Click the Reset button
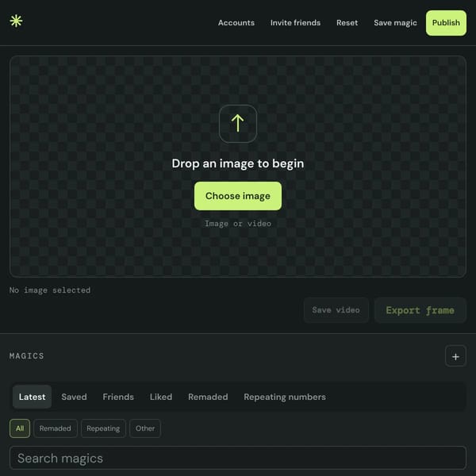The width and height of the screenshot is (476, 476). [347, 23]
